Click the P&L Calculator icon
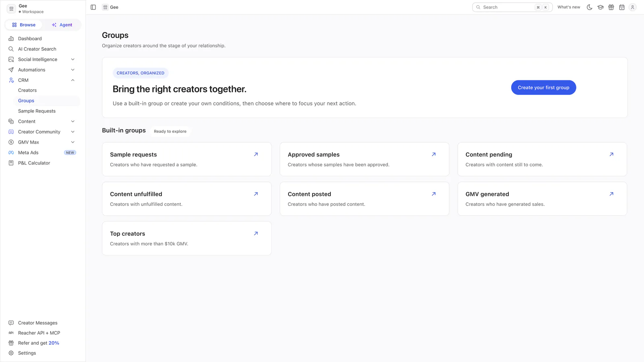The image size is (644, 362). click(x=11, y=163)
